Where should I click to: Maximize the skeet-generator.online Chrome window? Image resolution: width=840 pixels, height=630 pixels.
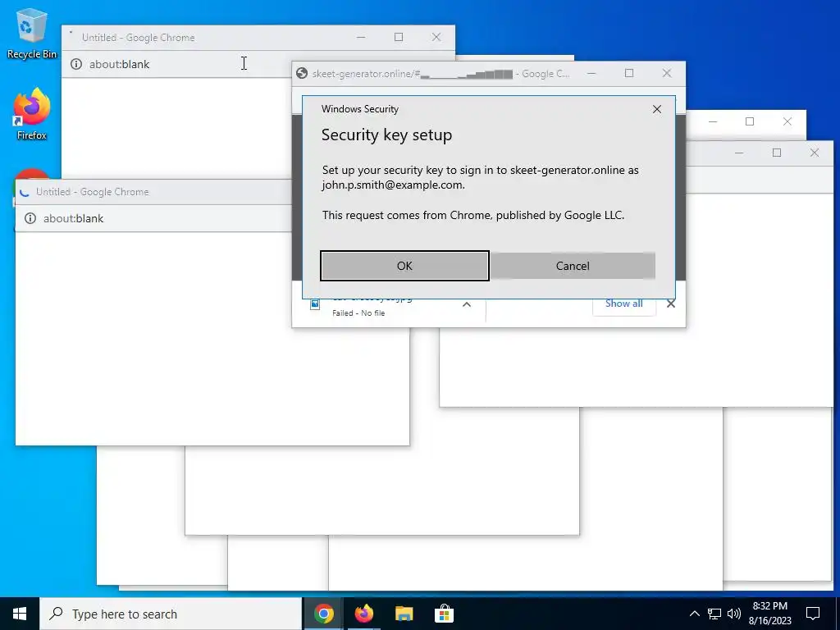[x=629, y=73]
